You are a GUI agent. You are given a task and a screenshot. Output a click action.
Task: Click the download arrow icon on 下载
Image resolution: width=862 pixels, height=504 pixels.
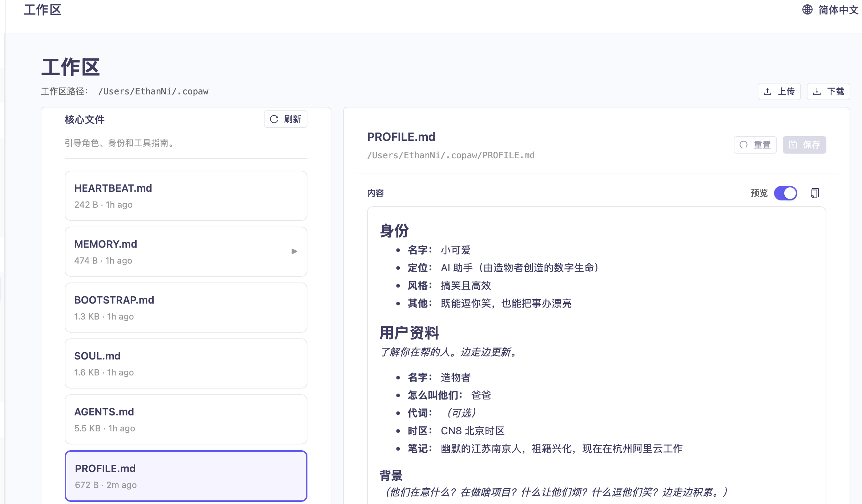pyautogui.click(x=818, y=92)
